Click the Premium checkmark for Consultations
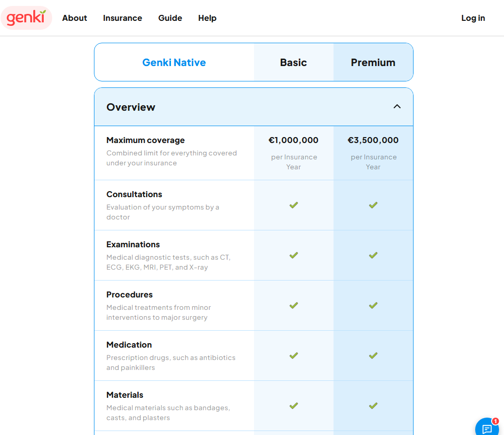The width and height of the screenshot is (504, 435). [x=373, y=205]
